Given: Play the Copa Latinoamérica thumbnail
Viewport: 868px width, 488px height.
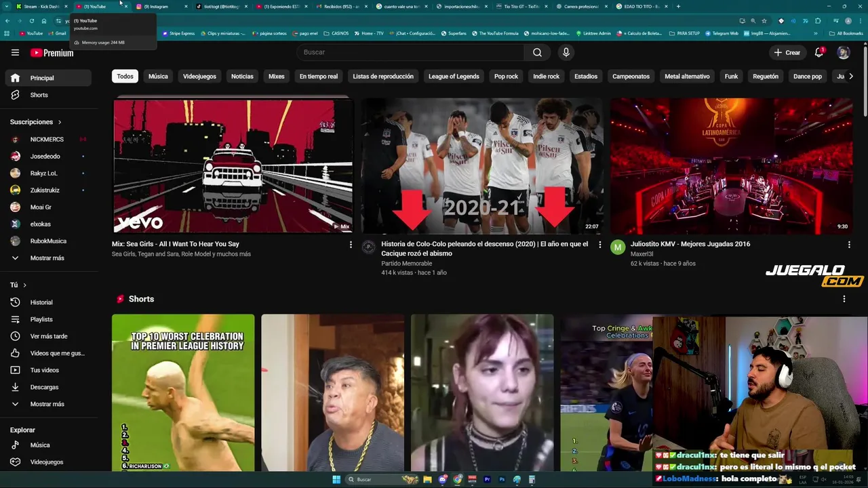Looking at the screenshot, I should coord(732,166).
